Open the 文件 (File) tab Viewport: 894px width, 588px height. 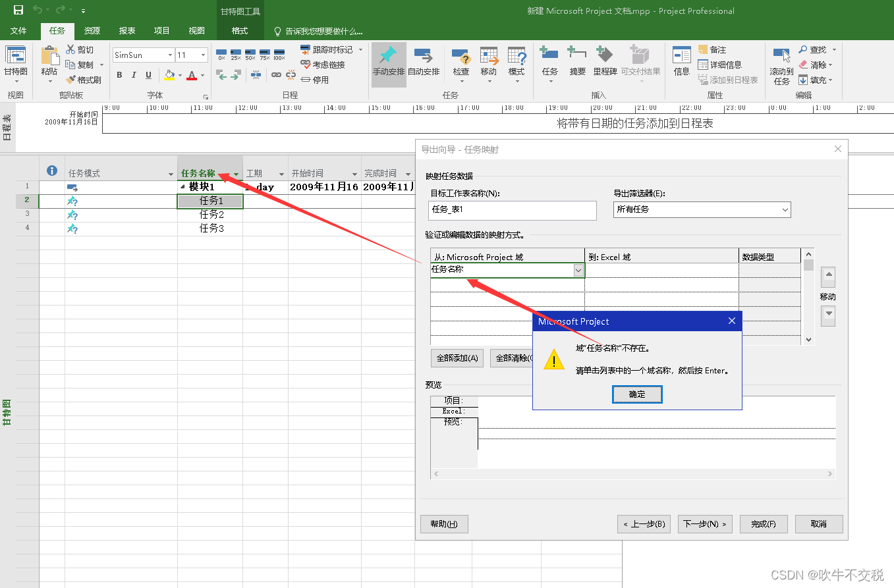18,31
